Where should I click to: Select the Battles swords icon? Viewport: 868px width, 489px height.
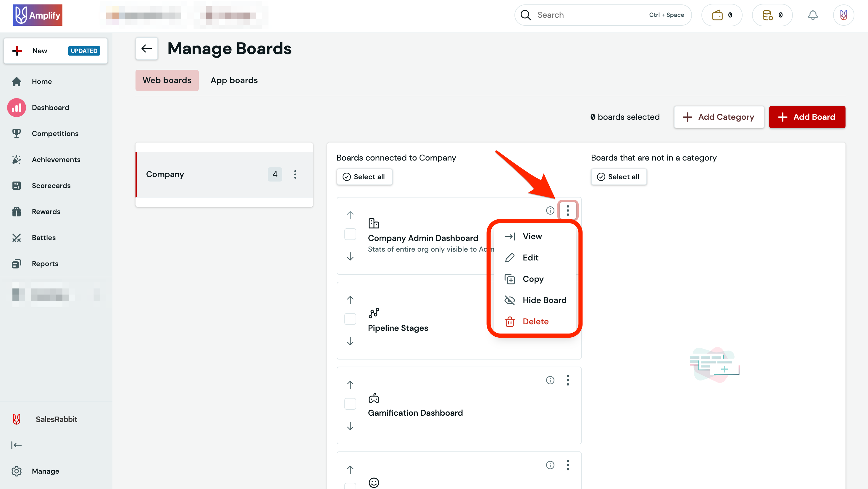click(17, 237)
